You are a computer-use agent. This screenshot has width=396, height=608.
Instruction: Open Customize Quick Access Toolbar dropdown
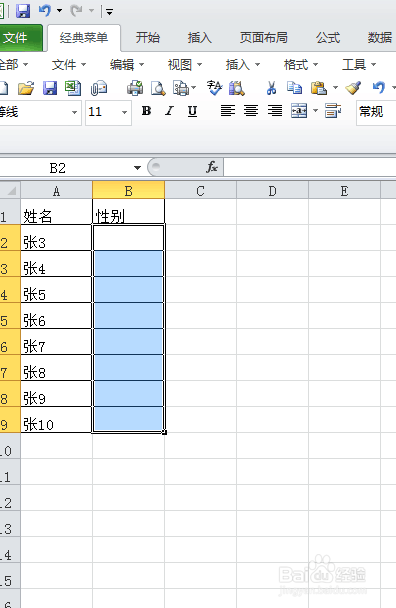110,12
